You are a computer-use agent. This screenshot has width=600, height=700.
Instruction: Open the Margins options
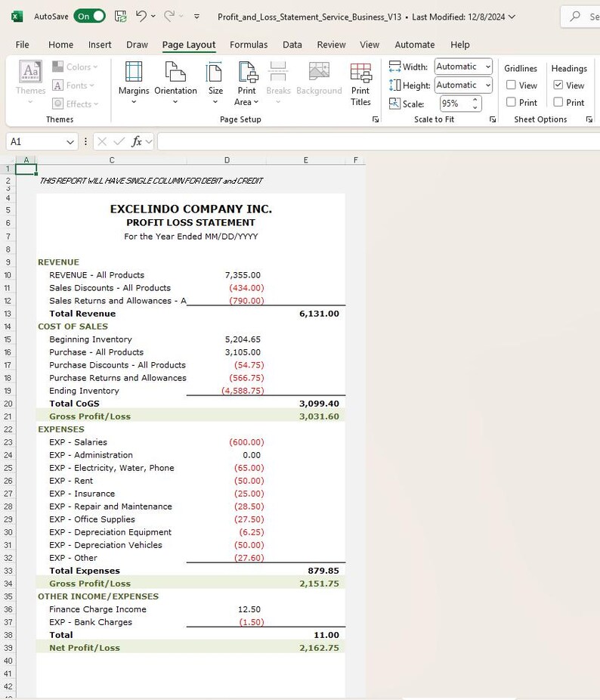click(x=134, y=82)
